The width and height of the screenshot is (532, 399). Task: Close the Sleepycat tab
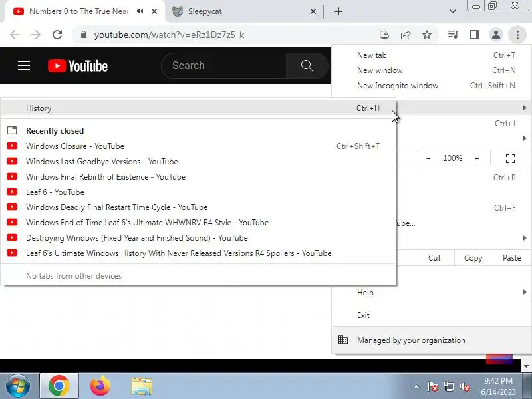coord(313,11)
